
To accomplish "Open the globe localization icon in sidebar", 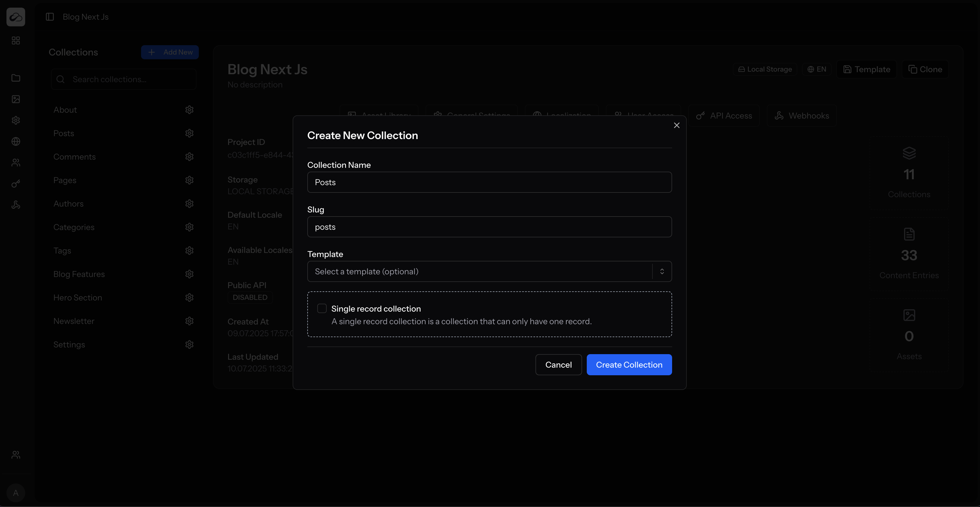I will coord(16,141).
